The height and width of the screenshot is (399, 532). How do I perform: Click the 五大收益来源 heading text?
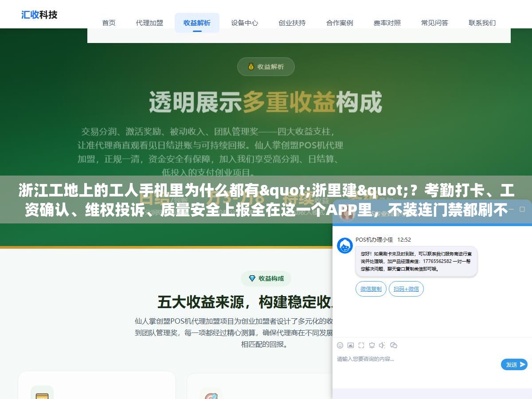tap(245, 302)
